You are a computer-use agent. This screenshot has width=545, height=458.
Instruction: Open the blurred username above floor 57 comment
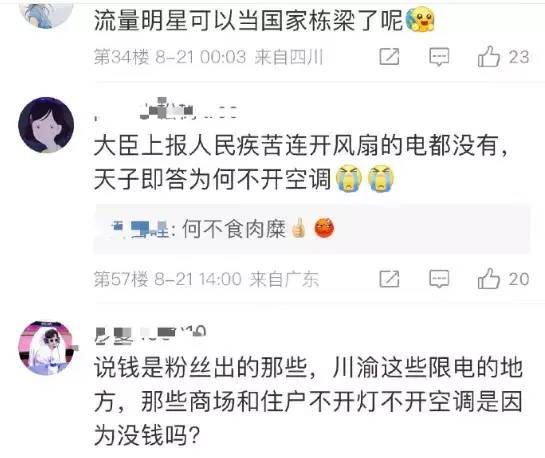(x=166, y=109)
